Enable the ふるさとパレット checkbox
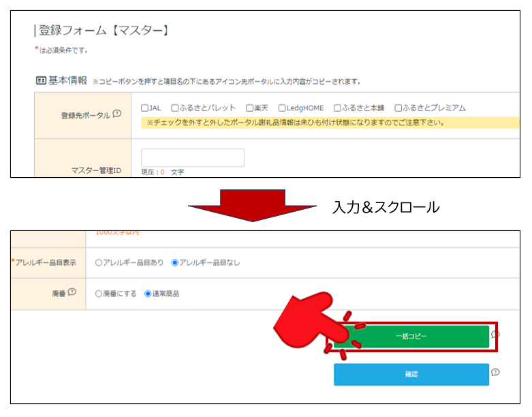This screenshot has width=532, height=417. (175, 108)
